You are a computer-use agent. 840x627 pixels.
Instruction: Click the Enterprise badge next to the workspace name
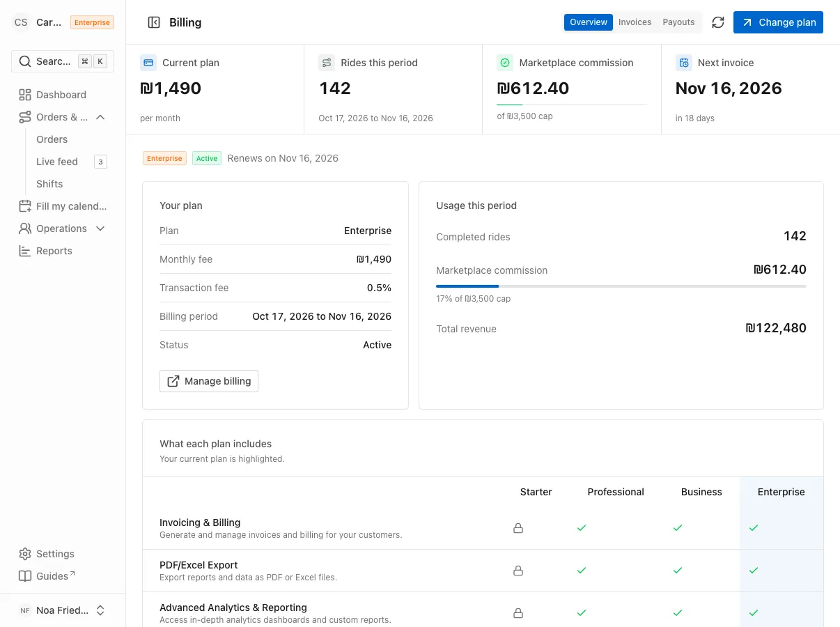tap(92, 22)
